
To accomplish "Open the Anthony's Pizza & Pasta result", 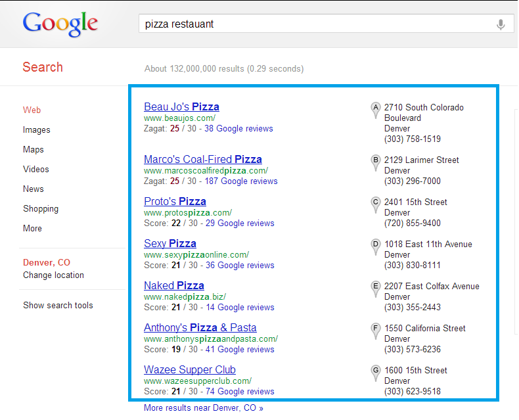I will pos(200,327).
